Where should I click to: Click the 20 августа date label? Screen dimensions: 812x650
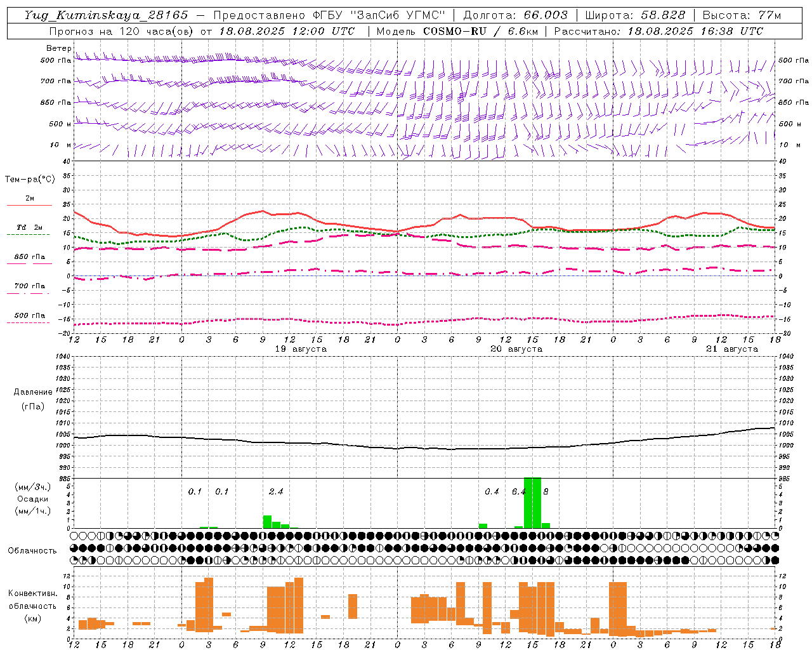coord(516,349)
